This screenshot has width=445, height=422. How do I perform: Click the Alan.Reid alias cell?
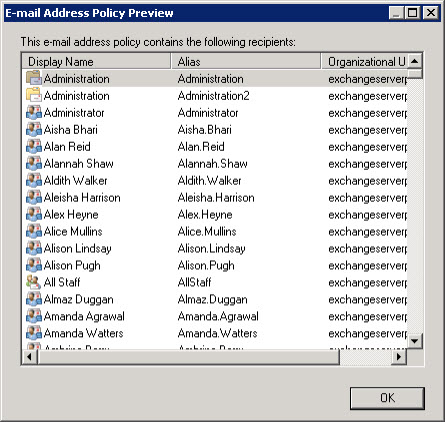(201, 147)
